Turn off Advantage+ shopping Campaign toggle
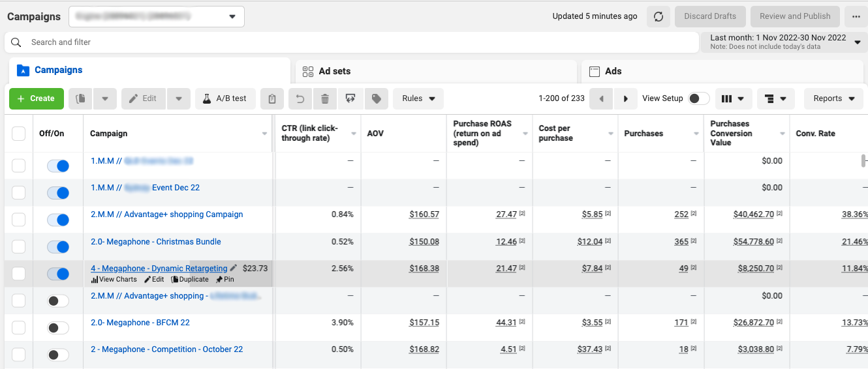Viewport: 868px width, 369px height. click(x=58, y=220)
